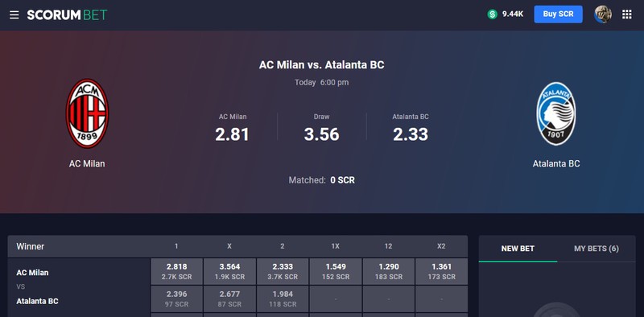Open the user profile avatar
Viewport: 644px width, 317px height.
click(x=602, y=14)
